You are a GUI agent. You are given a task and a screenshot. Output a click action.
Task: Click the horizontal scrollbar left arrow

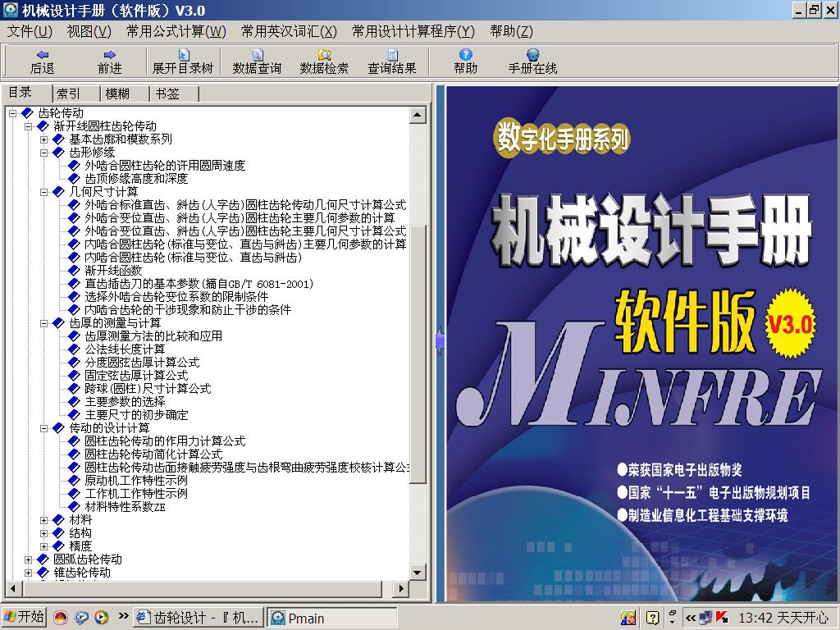tap(13, 589)
